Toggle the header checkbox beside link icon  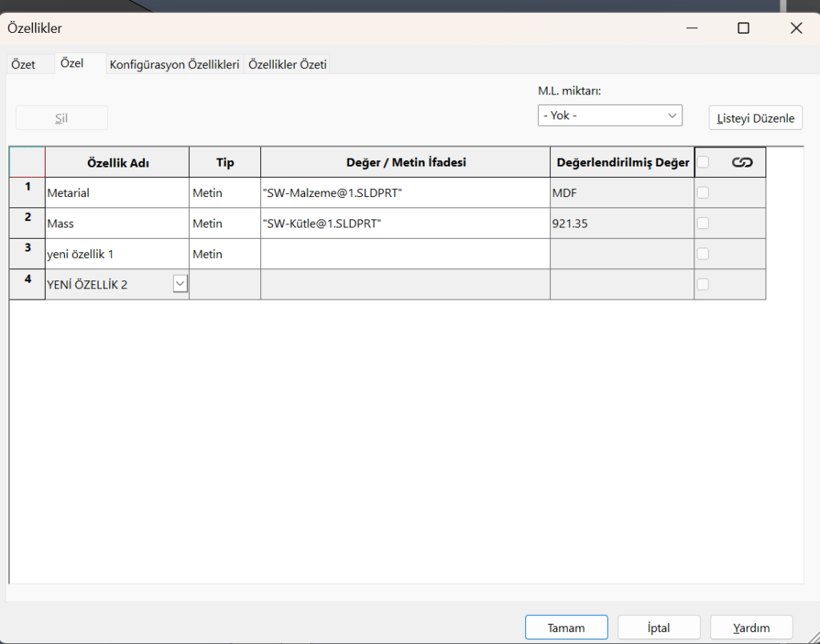[x=703, y=162]
